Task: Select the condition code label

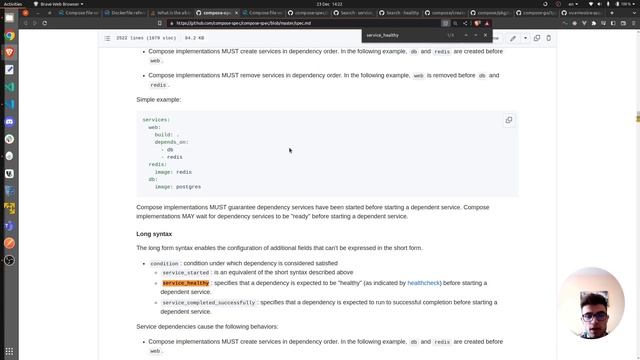Action: (x=164, y=264)
